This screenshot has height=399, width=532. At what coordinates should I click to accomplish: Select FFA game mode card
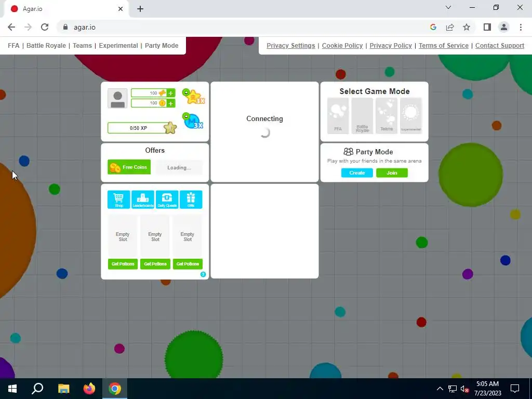[338, 116]
